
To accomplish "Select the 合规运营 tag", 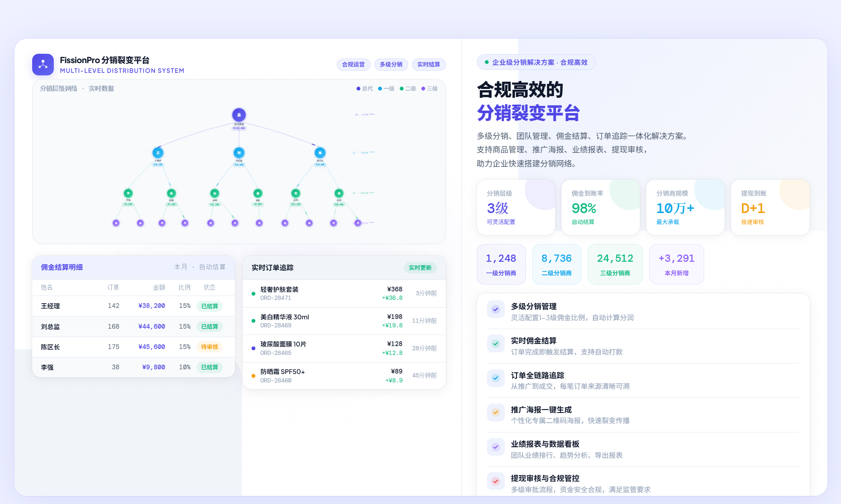I will tap(353, 64).
